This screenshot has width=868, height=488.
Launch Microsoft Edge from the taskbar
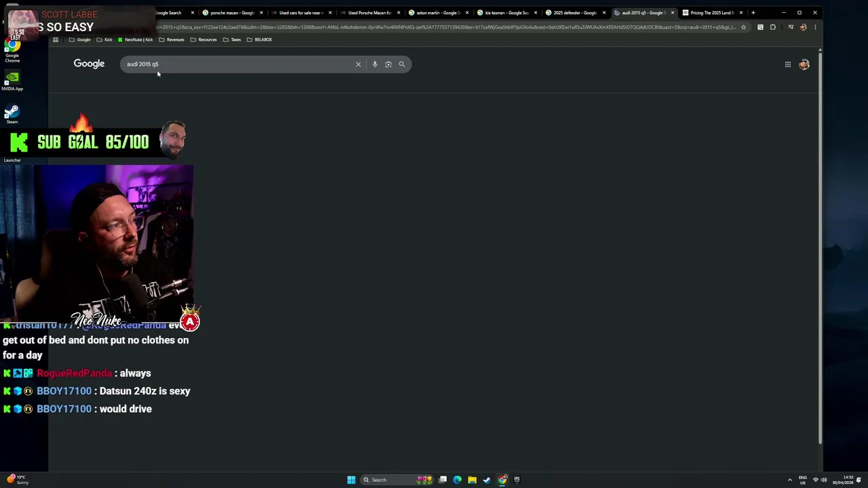click(457, 480)
